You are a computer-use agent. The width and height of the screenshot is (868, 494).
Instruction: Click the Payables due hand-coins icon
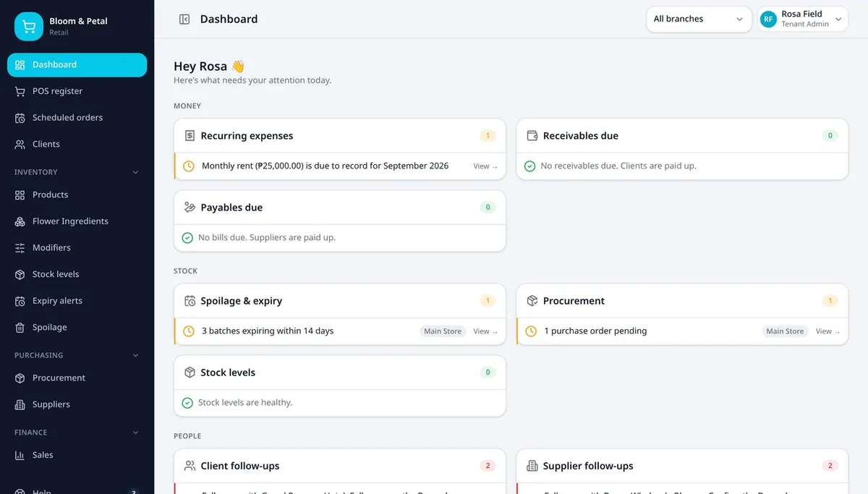(190, 208)
